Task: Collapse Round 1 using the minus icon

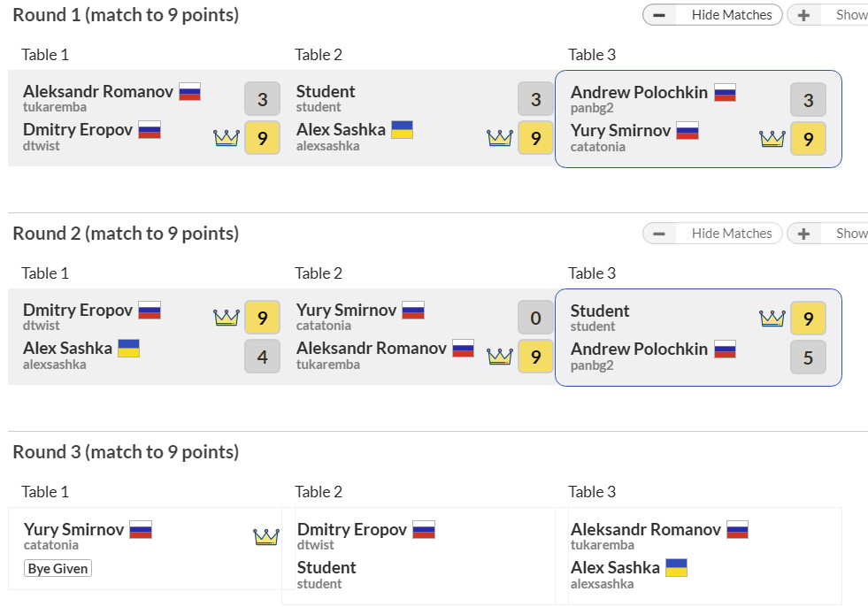Action: (x=659, y=15)
